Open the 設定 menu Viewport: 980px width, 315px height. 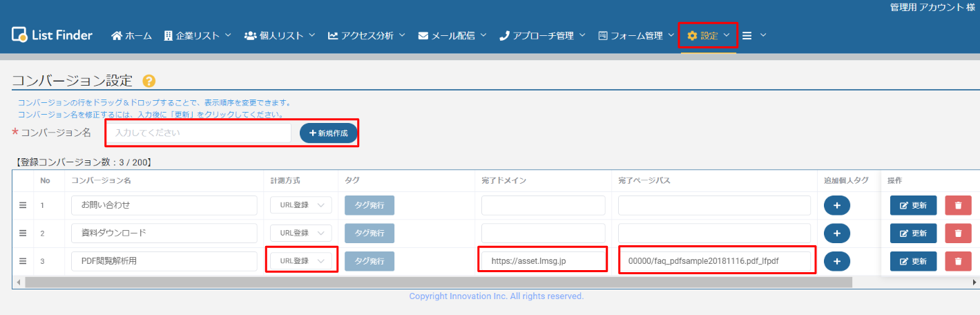coord(708,35)
